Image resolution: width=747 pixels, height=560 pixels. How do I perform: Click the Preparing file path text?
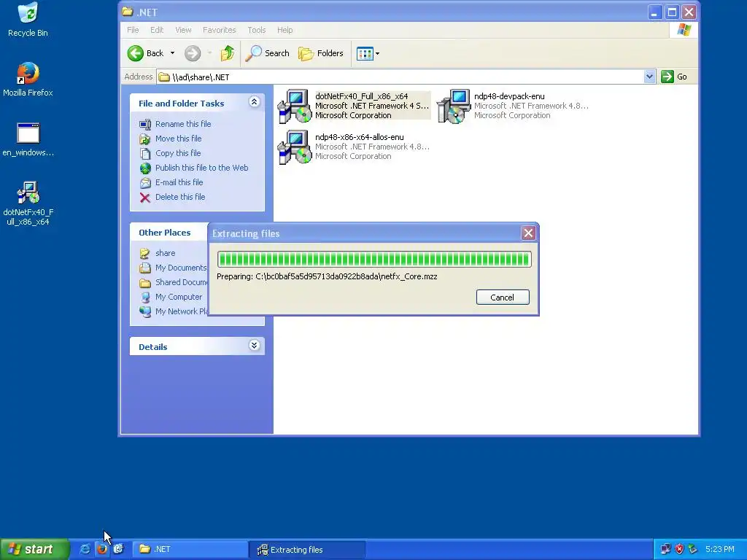[x=327, y=276]
